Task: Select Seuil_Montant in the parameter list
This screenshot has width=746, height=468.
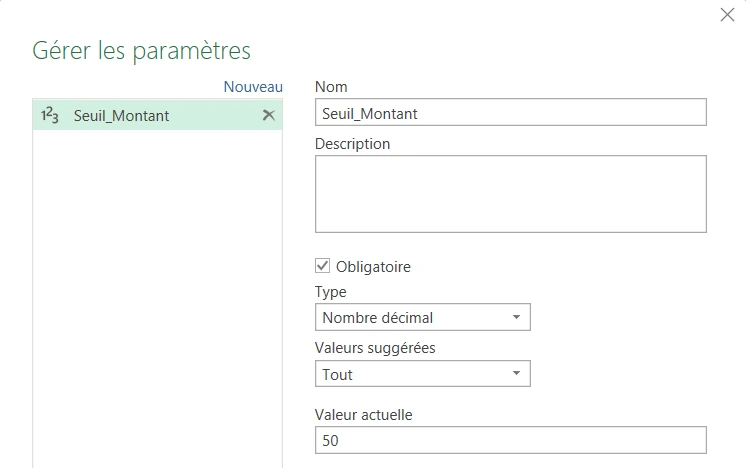Action: (x=157, y=115)
